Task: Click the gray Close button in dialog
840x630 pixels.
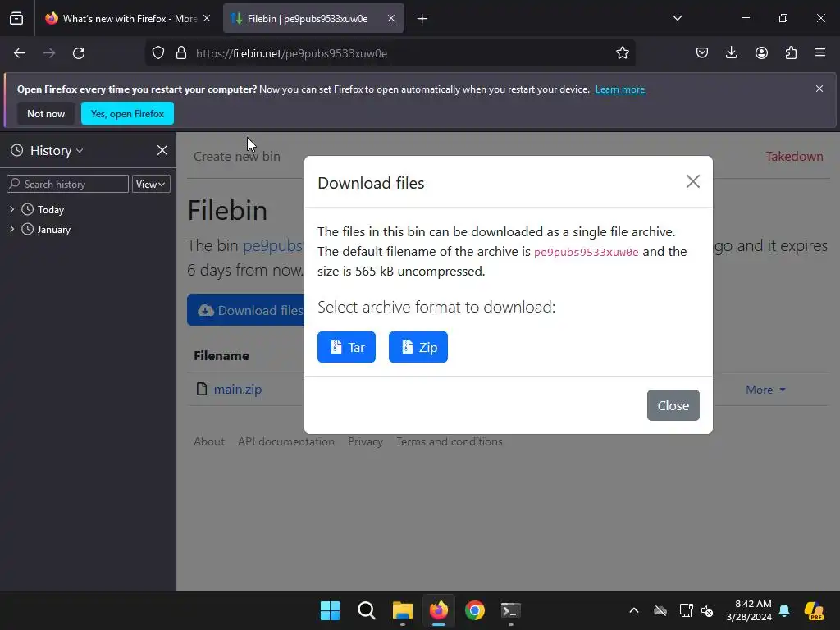Action: pyautogui.click(x=673, y=405)
